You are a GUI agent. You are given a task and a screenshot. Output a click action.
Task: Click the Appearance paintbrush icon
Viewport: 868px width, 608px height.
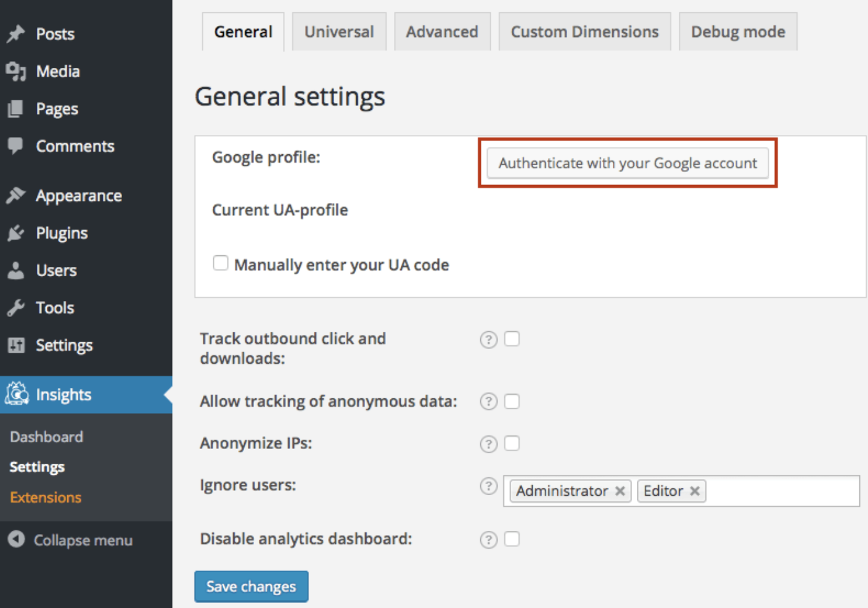click(16, 195)
